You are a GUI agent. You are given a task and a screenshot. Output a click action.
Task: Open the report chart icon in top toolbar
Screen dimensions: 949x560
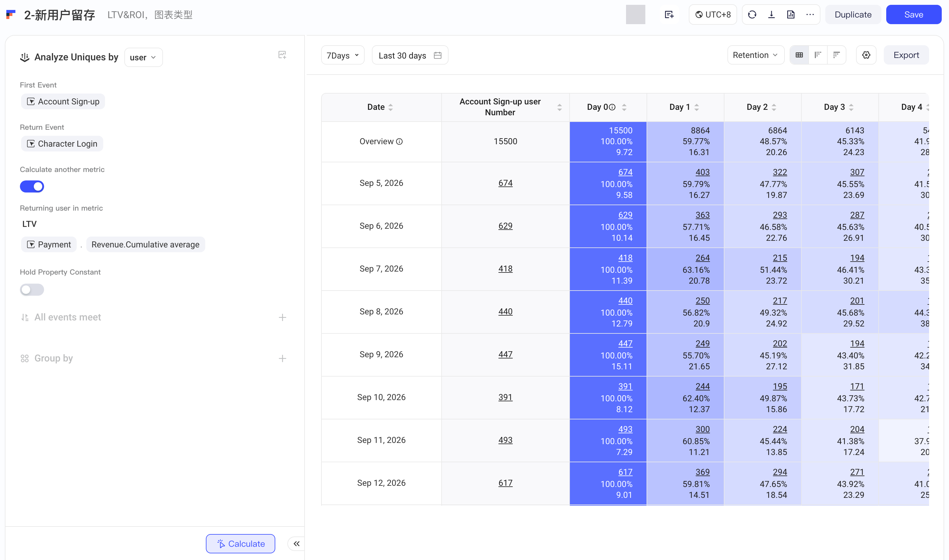(x=791, y=15)
